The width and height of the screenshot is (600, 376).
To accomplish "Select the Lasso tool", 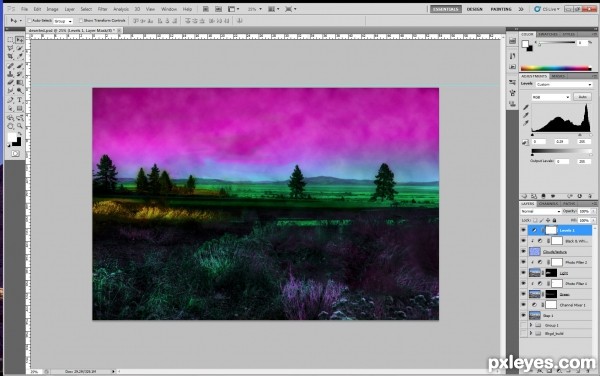I will pyautogui.click(x=10, y=48).
